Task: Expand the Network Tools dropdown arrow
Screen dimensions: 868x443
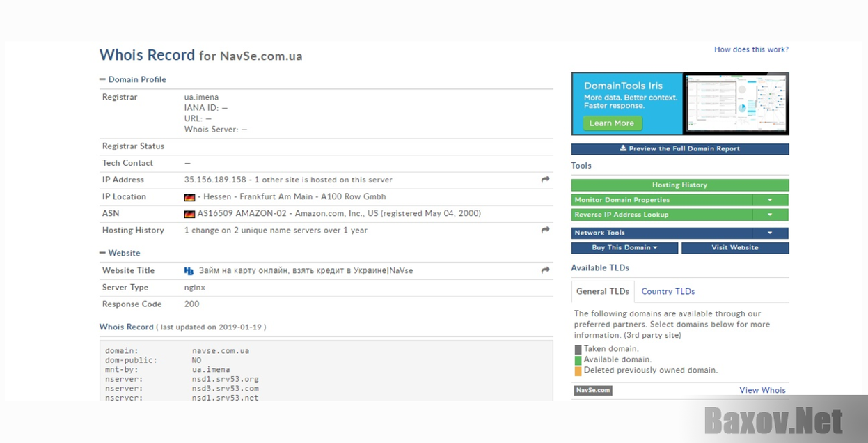Action: click(x=770, y=233)
